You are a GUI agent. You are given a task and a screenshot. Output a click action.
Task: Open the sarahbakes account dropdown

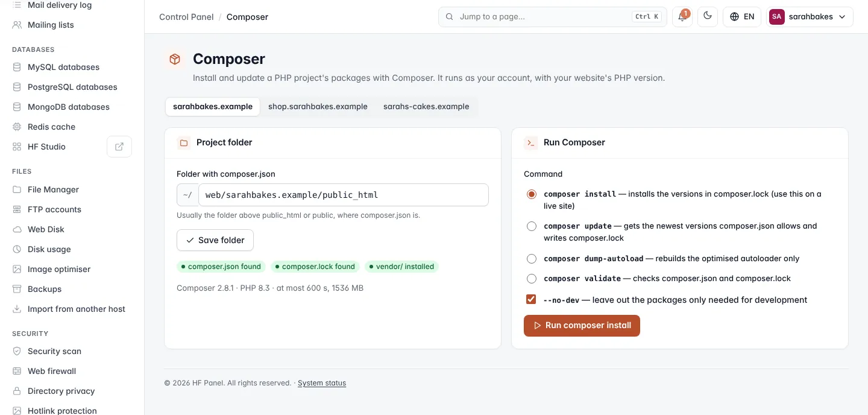coord(810,17)
